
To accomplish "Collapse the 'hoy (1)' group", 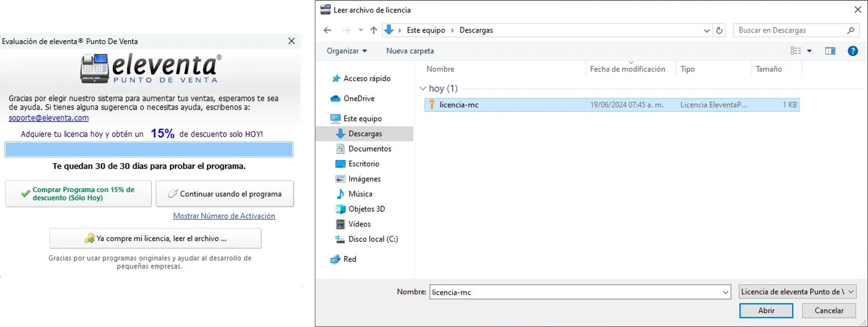I will coord(423,89).
